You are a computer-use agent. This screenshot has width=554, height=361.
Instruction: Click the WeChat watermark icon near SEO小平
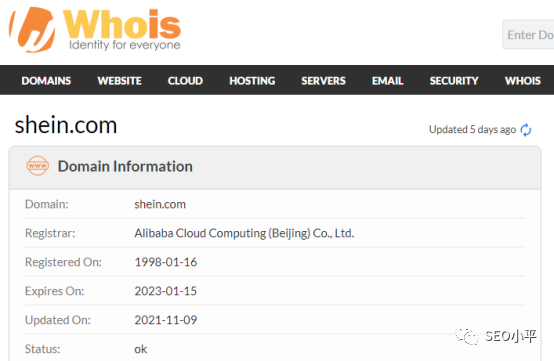tap(467, 336)
